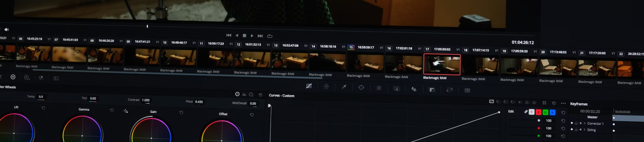Select clip 18 thumbnail
Viewport: 644px width, 142px height.
(481, 66)
